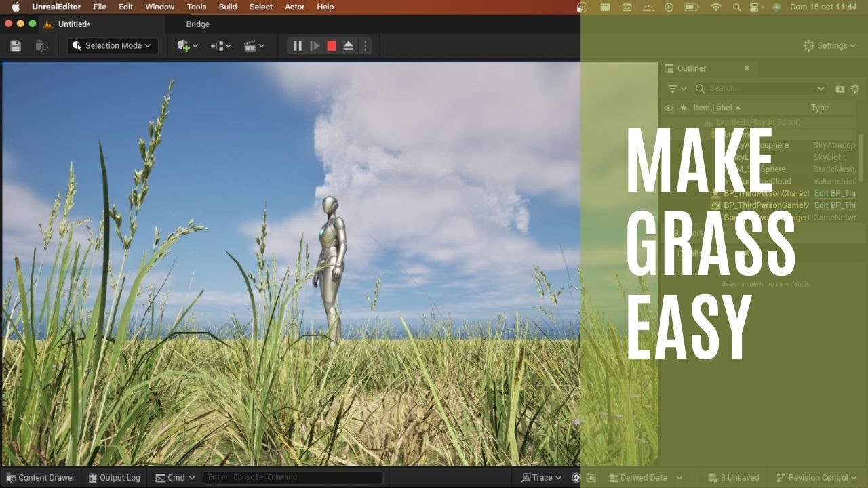Click the console command input field
The width and height of the screenshot is (868, 488).
(x=293, y=478)
